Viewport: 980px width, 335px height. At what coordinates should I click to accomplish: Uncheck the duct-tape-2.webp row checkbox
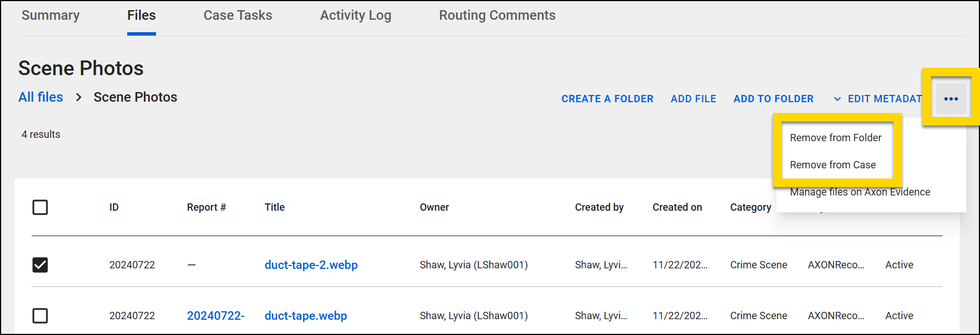[x=40, y=264]
